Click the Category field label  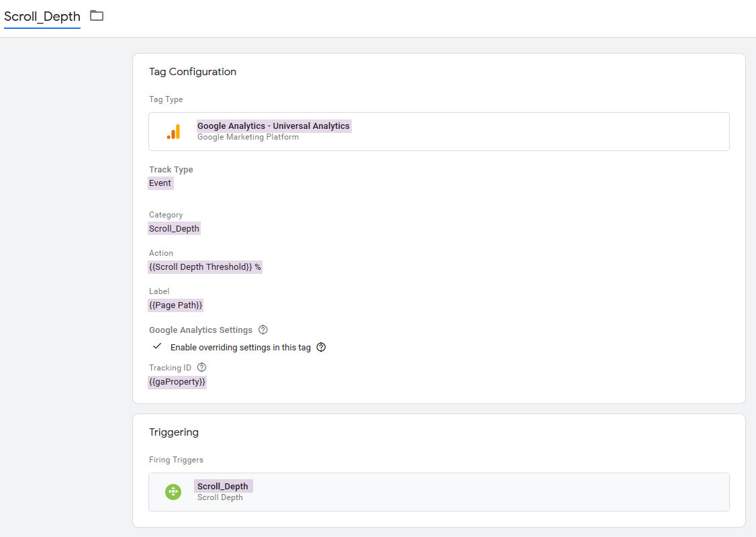coord(166,215)
